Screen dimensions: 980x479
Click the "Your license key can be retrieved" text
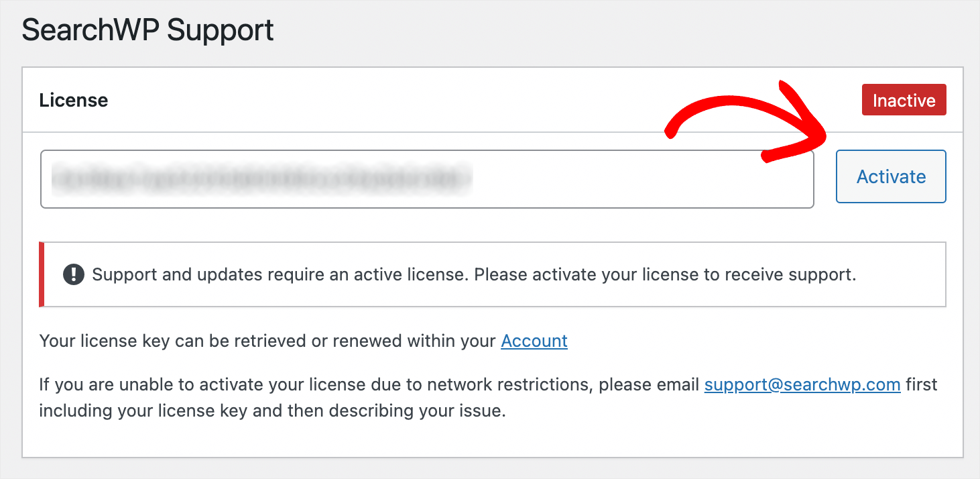coord(267,341)
